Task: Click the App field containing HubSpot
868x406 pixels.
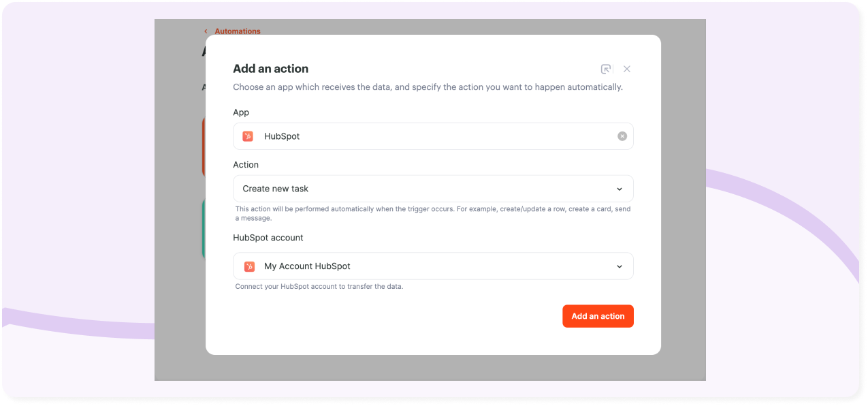Action: (433, 136)
